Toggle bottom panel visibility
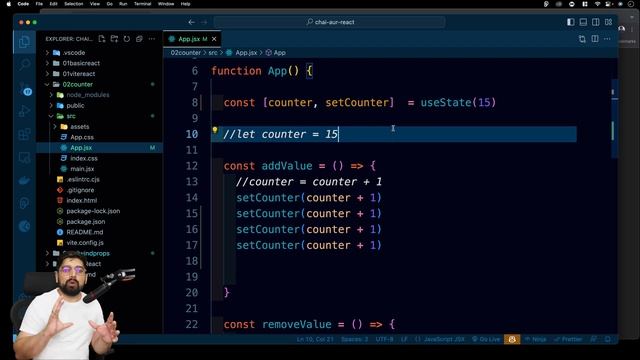This screenshot has height=360, width=640. (x=583, y=22)
